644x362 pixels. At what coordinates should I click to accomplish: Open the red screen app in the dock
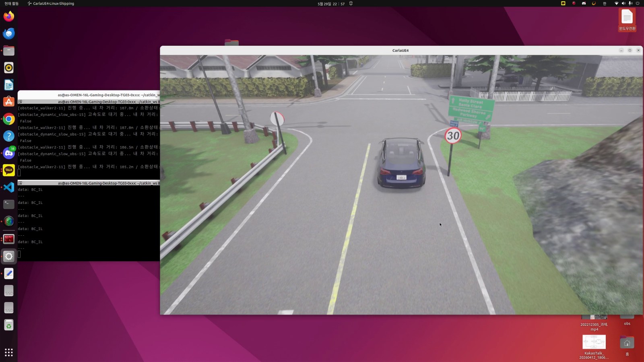point(9,239)
